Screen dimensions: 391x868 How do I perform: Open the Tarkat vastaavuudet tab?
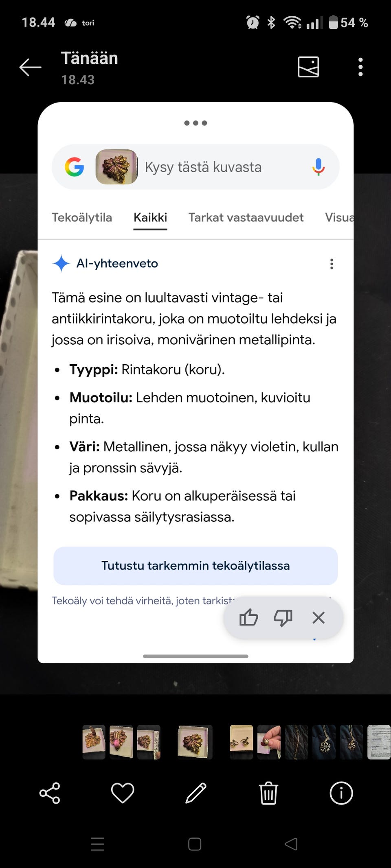pos(246,217)
